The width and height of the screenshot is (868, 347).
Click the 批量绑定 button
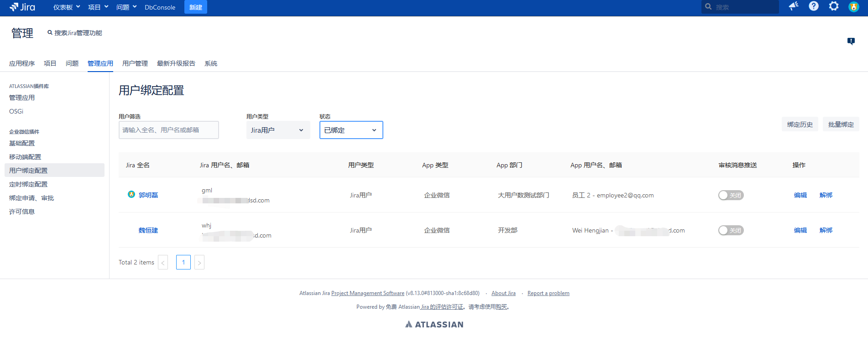tap(841, 124)
